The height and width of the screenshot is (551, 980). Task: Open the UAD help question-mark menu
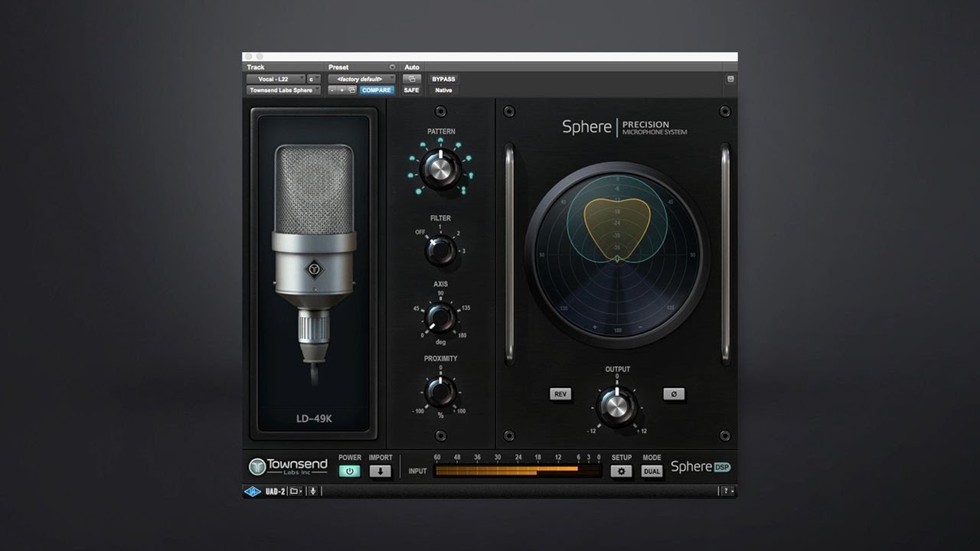[x=727, y=491]
